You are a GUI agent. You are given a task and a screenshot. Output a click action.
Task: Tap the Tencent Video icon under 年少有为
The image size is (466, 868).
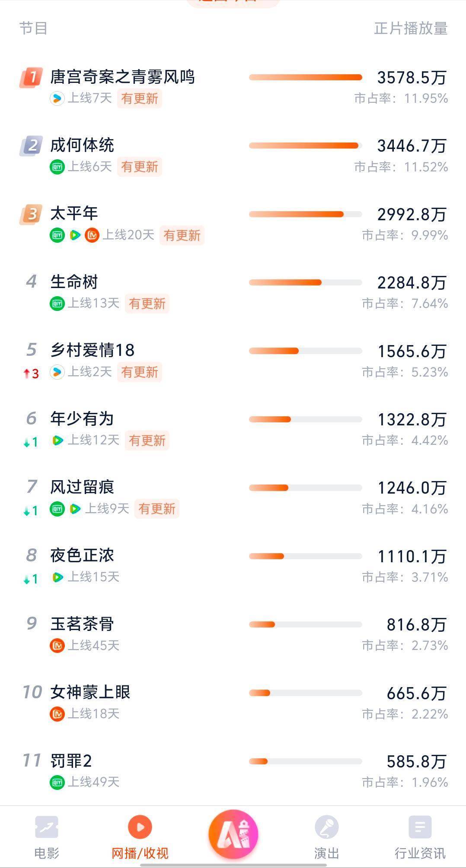(57, 440)
